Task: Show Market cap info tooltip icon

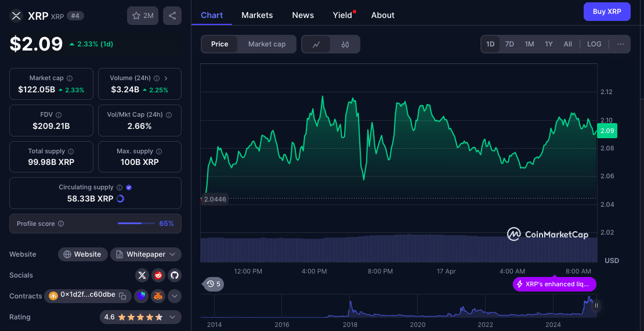Action: (70, 78)
